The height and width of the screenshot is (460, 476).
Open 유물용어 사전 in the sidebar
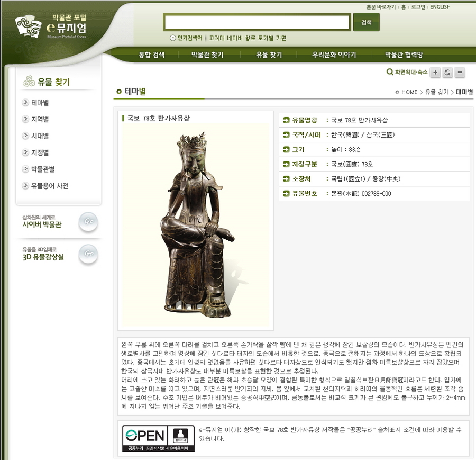point(50,186)
